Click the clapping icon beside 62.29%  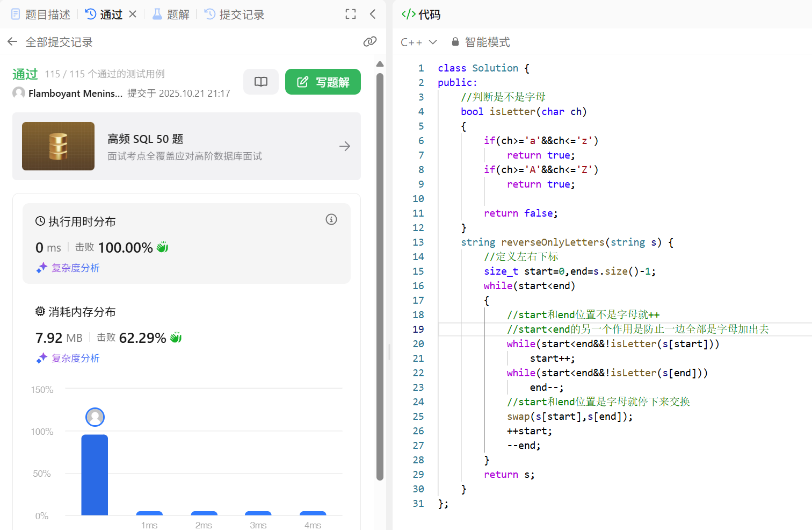coord(176,338)
